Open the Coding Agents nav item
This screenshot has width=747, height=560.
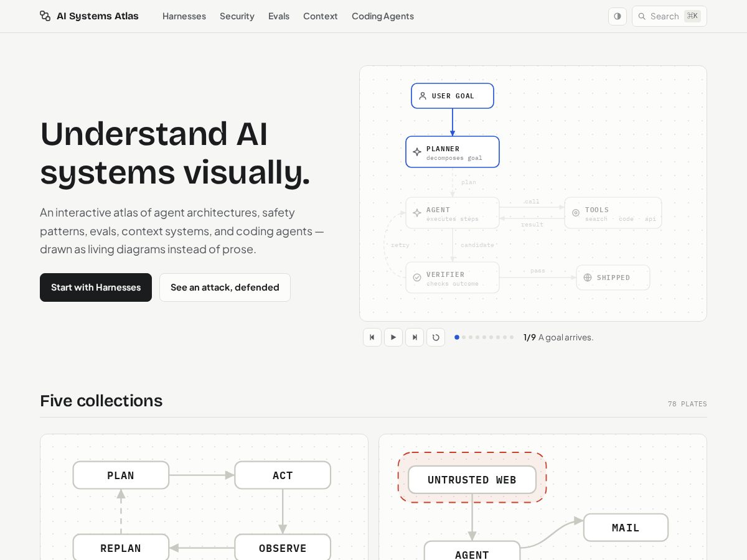pos(383,16)
